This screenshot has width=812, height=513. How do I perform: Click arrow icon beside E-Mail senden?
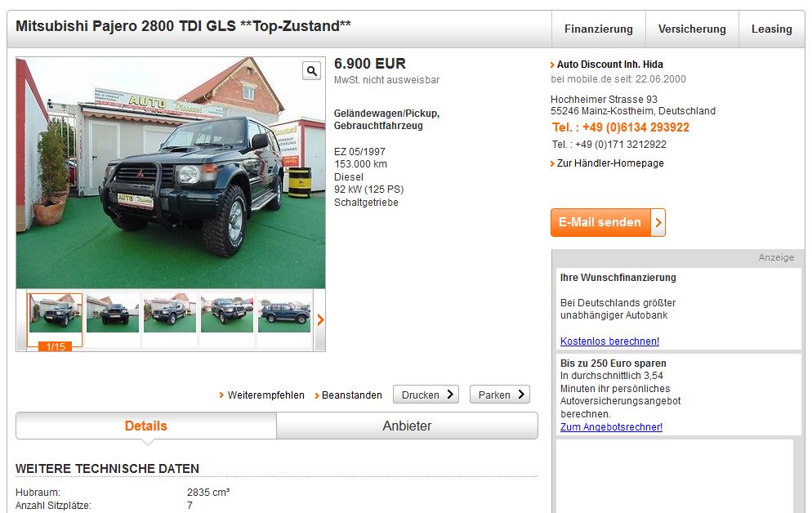(x=658, y=222)
